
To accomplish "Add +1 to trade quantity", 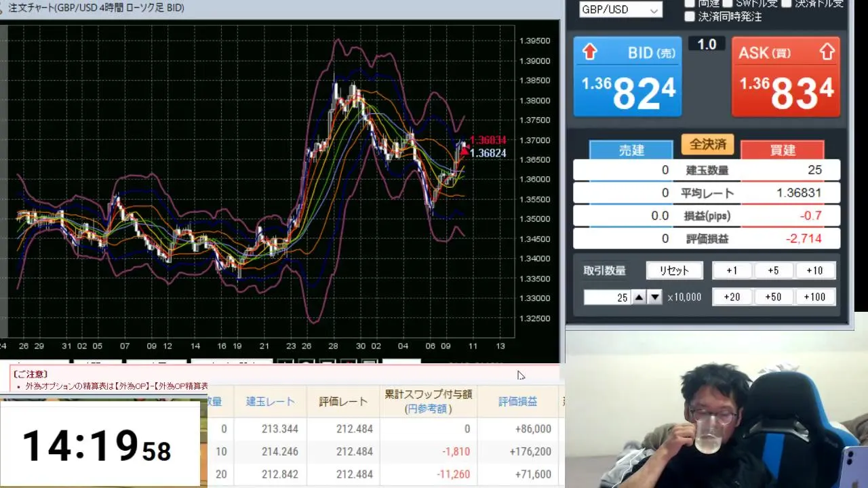I will click(x=732, y=270).
